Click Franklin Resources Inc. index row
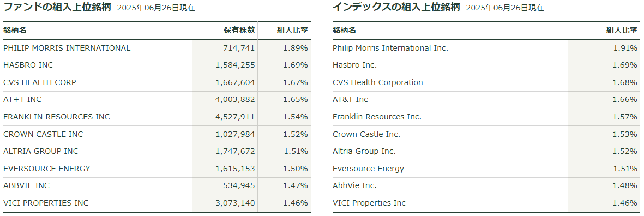 click(x=485, y=117)
